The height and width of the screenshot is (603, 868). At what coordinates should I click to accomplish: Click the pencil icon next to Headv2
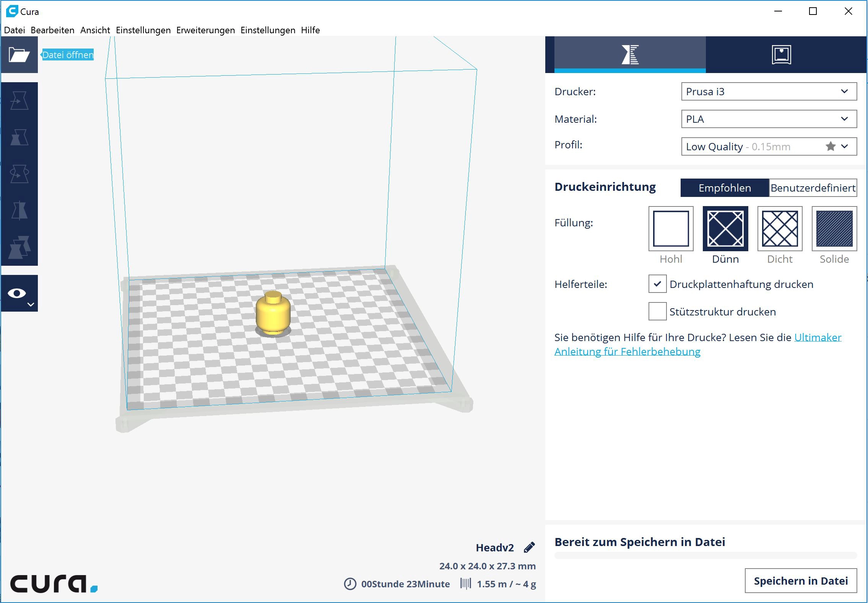(529, 548)
